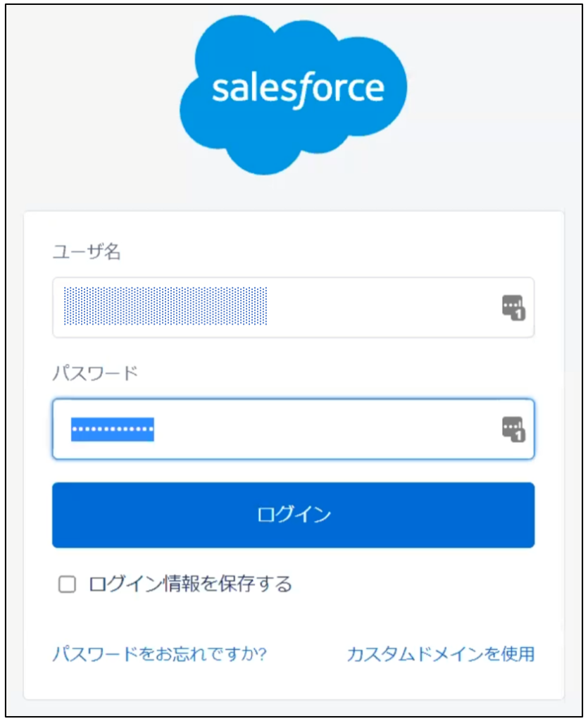
Task: Click the ログイン情報を保存する label text
Action: (x=190, y=584)
